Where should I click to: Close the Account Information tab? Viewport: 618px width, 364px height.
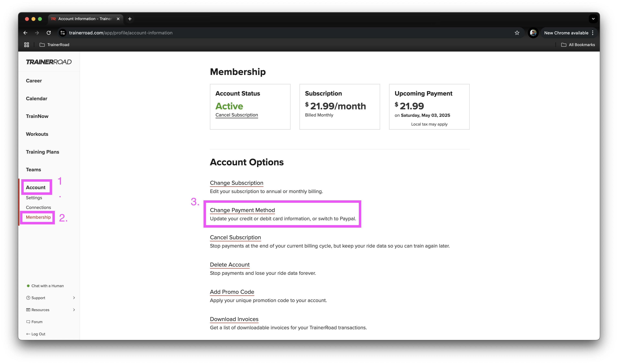pos(118,19)
